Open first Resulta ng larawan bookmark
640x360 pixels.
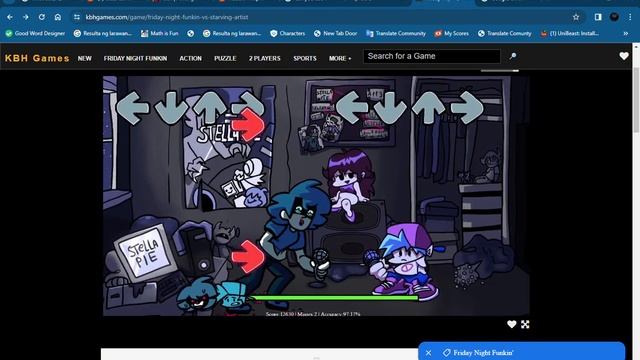(103, 33)
